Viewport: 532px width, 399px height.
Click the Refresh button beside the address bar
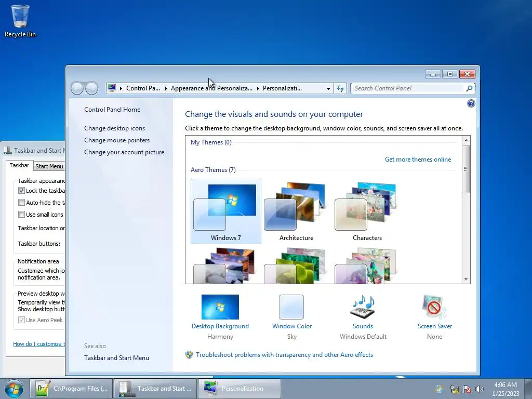[340, 88]
